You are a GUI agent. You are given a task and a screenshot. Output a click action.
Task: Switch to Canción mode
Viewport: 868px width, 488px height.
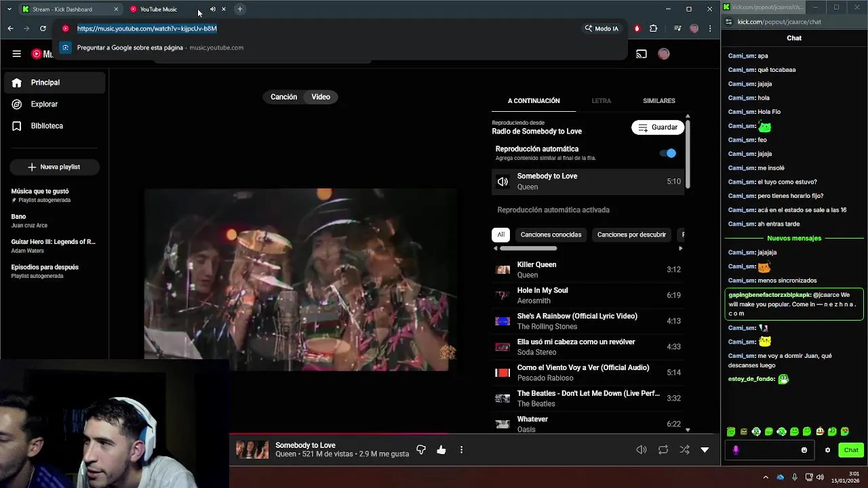[283, 97]
